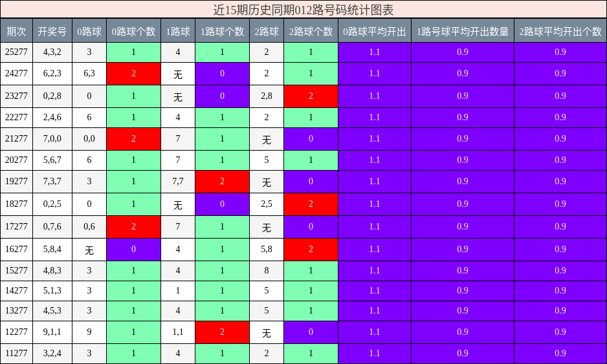Click the 8 cell under 2路球 in row 15277
This screenshot has width=607, height=364.
pos(267,271)
